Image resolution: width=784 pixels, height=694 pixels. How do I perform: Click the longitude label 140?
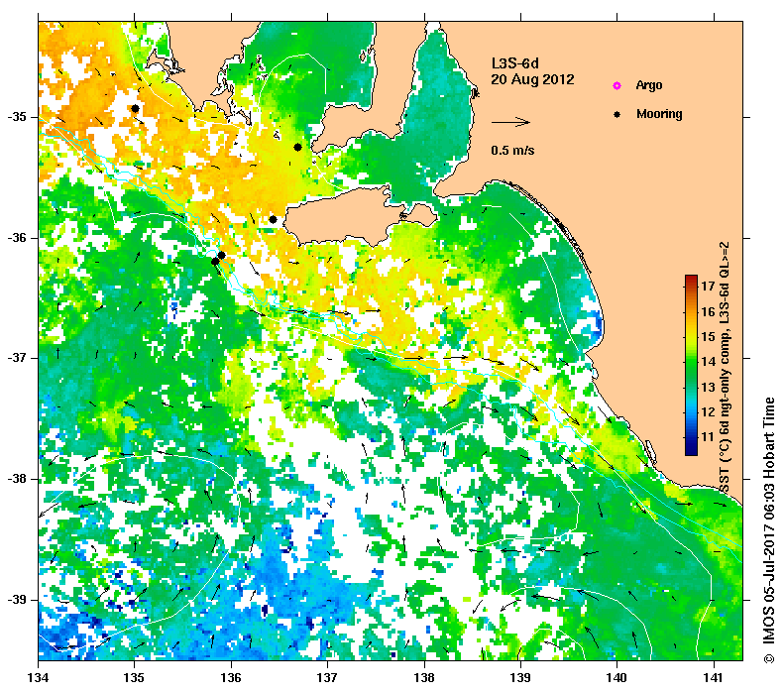pos(617,678)
